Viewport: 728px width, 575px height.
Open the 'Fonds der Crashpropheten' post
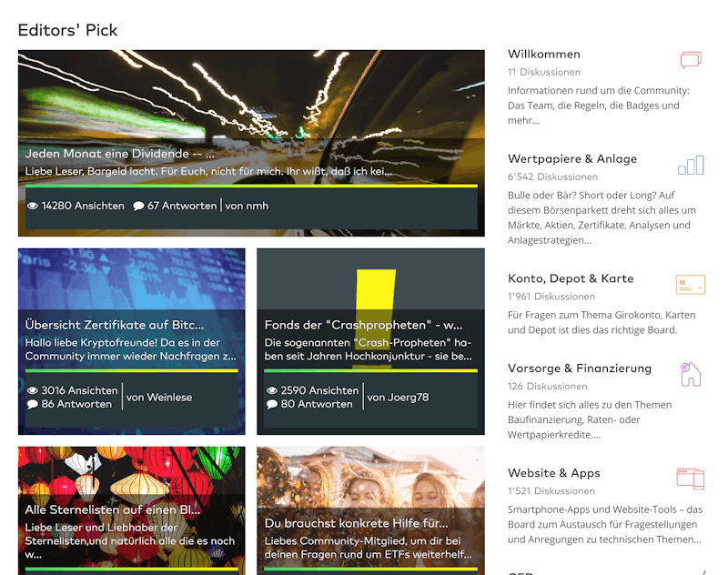pos(363,325)
